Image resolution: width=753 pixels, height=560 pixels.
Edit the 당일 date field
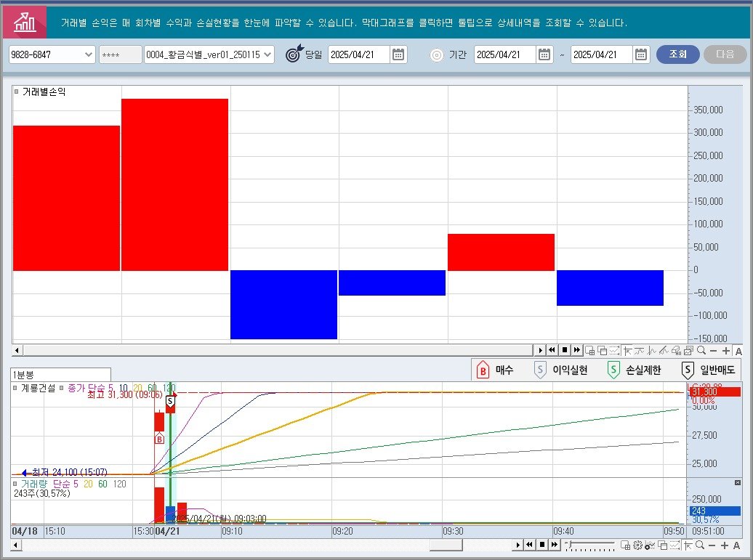[x=358, y=54]
